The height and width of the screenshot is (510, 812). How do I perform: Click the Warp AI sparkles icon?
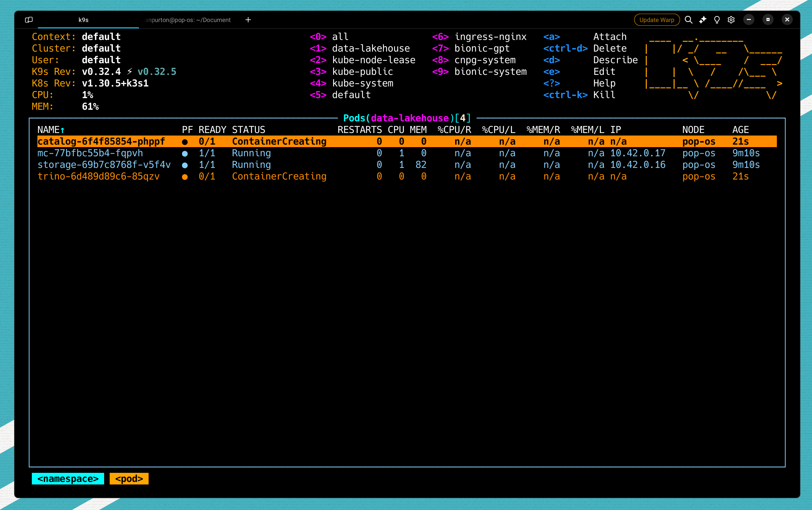[x=703, y=20]
